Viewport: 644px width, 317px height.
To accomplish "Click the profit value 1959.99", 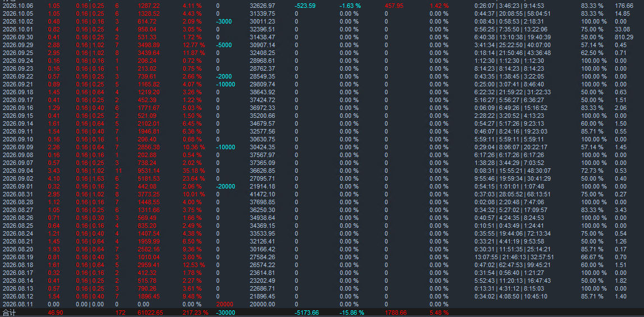I will (x=149, y=241).
